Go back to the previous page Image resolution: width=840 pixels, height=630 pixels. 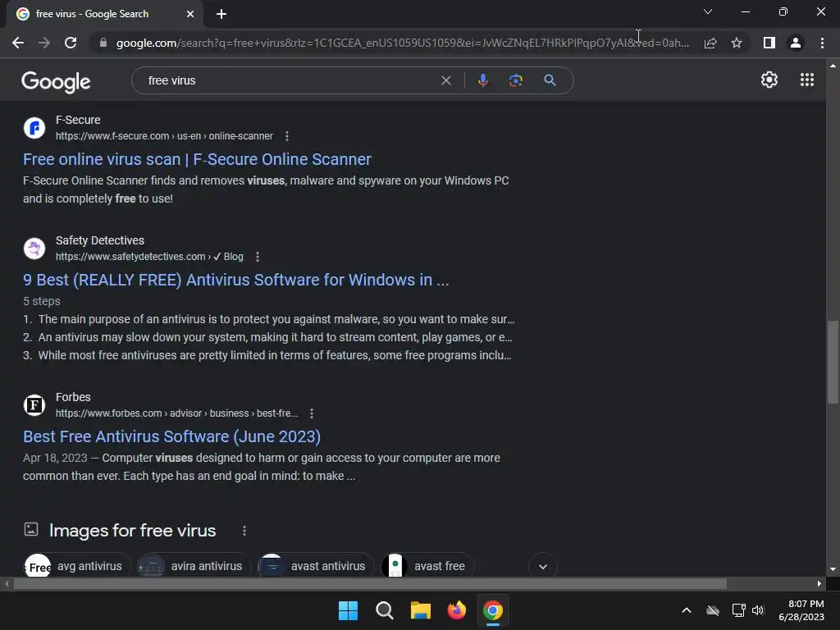tap(18, 43)
